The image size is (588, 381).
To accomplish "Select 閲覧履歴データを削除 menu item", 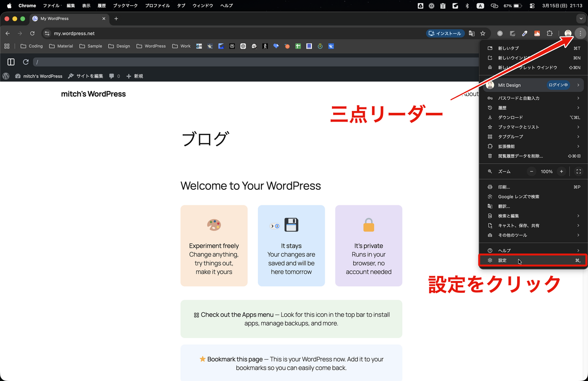I will coord(533,156).
